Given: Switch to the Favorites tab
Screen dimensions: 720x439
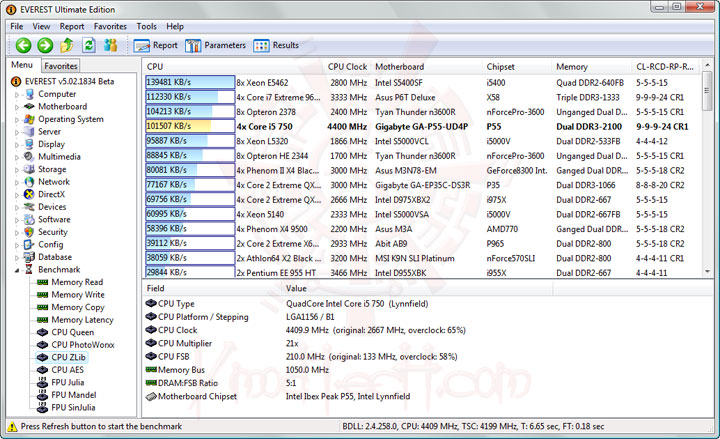Looking at the screenshot, I should tap(61, 66).
